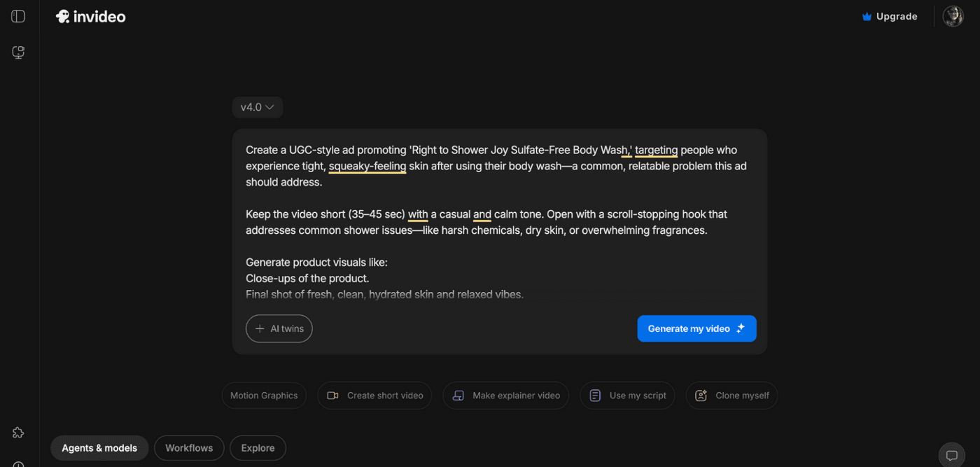The image size is (980, 467).
Task: Select the Motion Graphics suggestion chip
Action: coord(264,396)
